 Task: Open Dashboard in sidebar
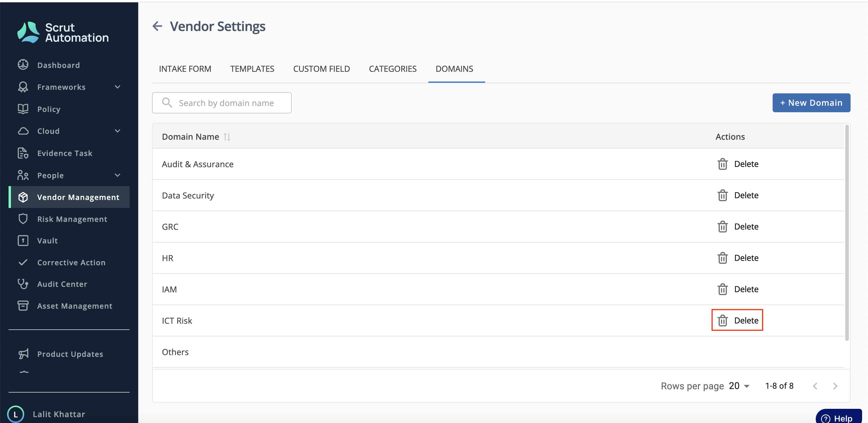(69, 65)
